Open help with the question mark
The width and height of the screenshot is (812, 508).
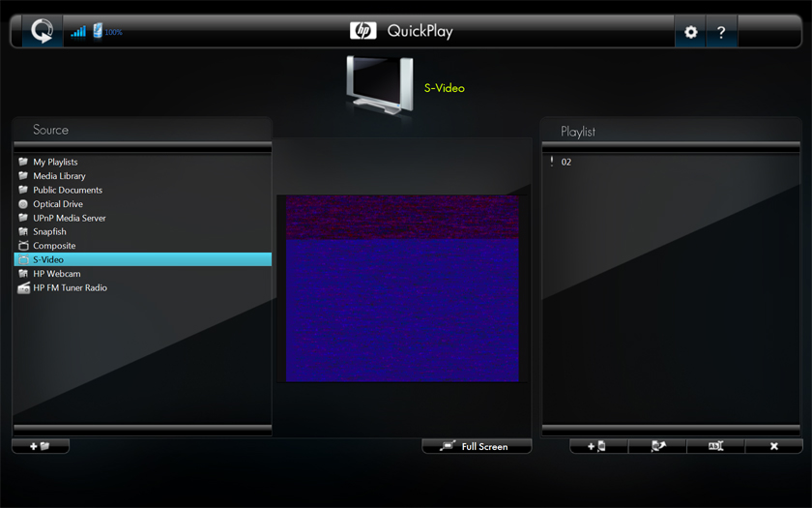[721, 32]
